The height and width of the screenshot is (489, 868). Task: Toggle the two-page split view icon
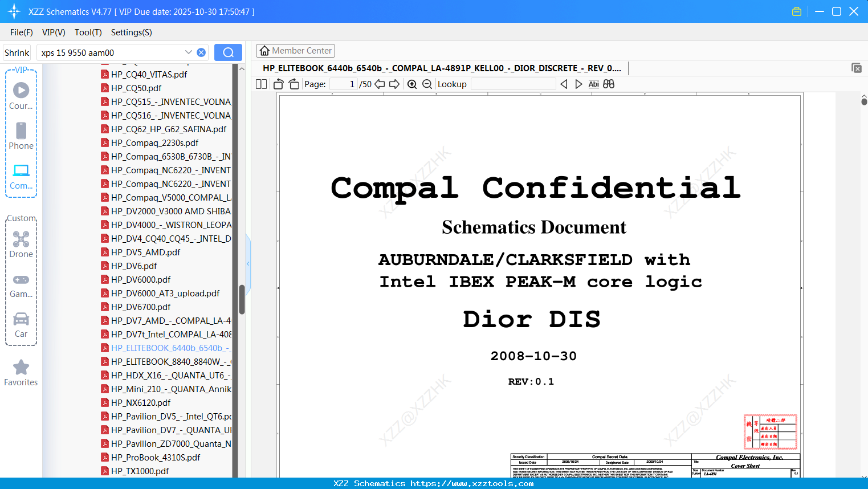point(261,84)
